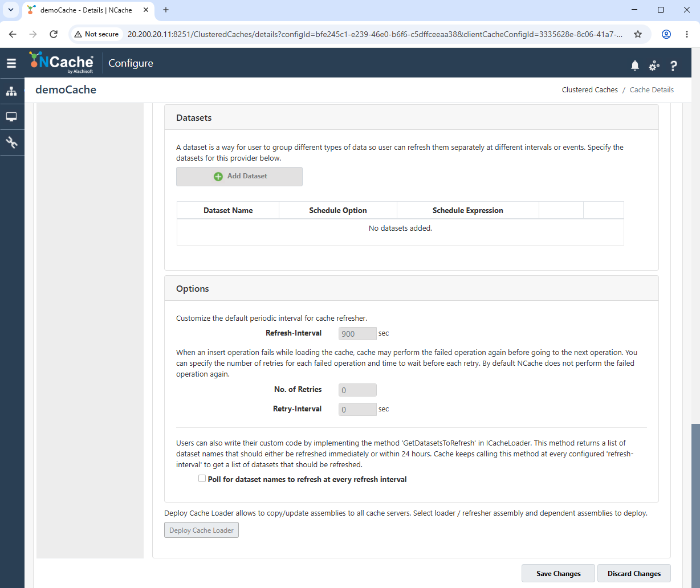Viewport: 700px width, 588px height.
Task: Reload the current page
Action: (54, 34)
